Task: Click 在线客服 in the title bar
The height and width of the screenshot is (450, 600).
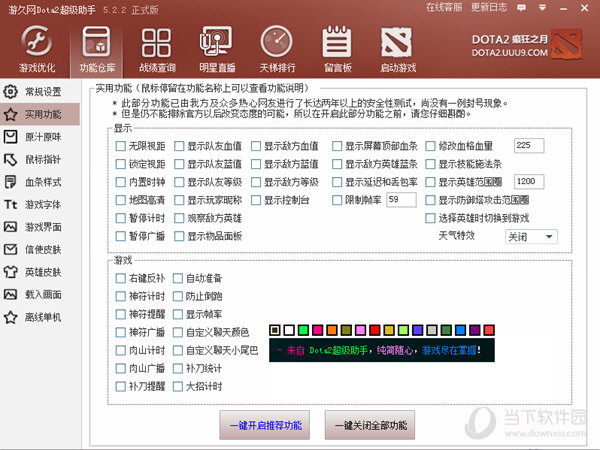Action: click(x=444, y=7)
